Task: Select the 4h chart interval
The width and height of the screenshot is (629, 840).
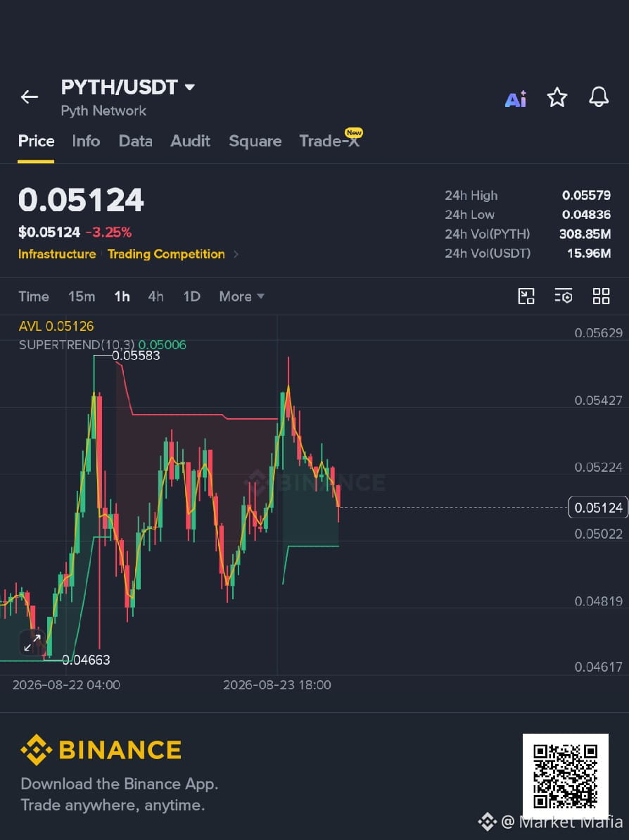Action: coord(155,296)
